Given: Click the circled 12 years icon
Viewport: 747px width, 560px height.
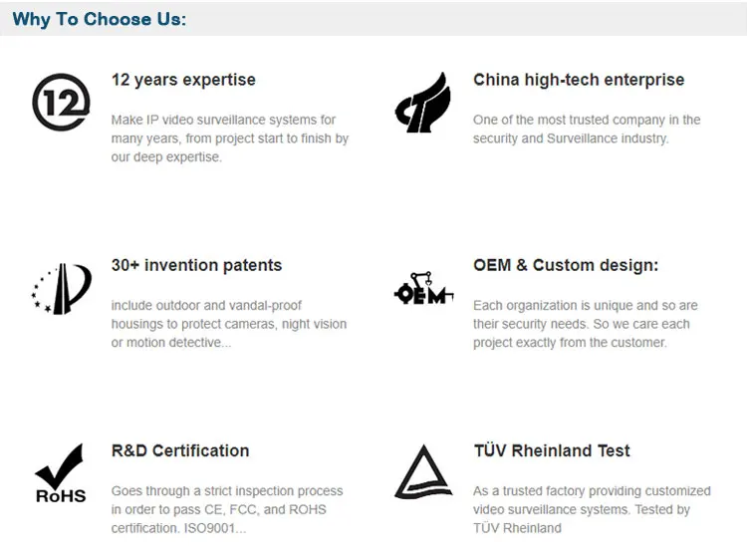Looking at the screenshot, I should click(62, 102).
